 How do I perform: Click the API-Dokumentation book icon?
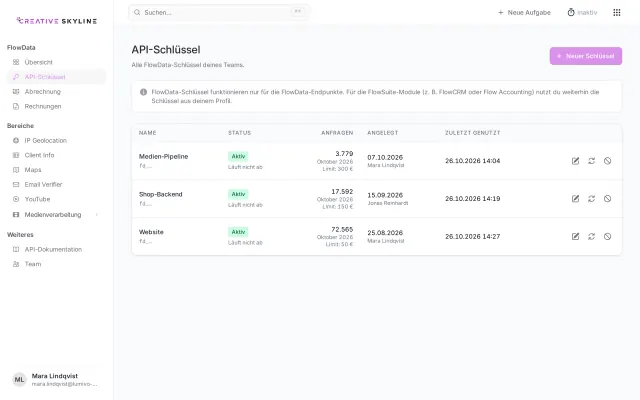click(x=16, y=249)
